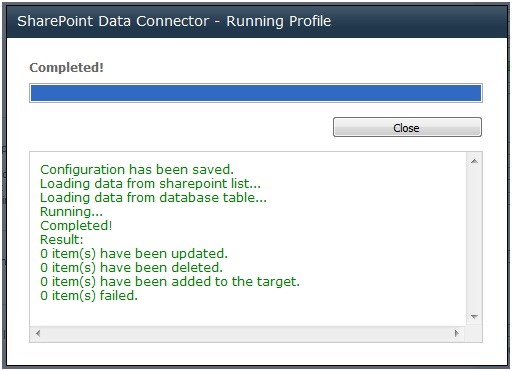The image size is (512, 371).
Task: Click the 'SharePoint Data Connector - Running Profile' title bar
Action: (256, 21)
